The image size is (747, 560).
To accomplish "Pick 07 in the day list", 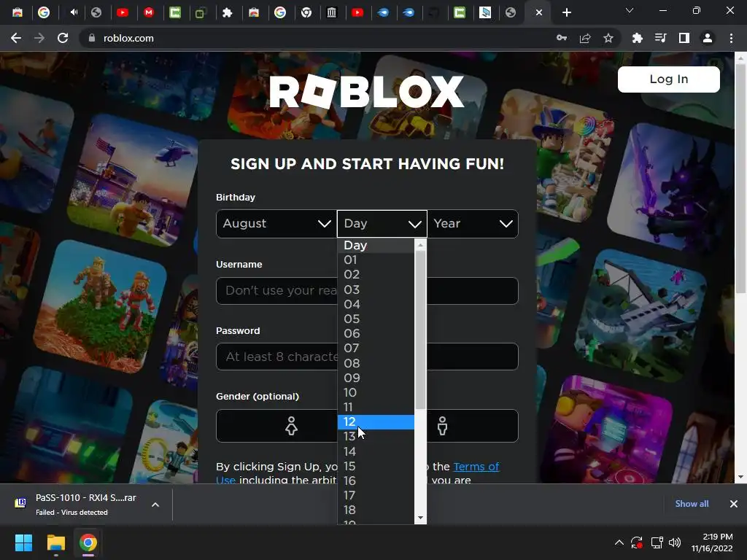I will point(376,349).
